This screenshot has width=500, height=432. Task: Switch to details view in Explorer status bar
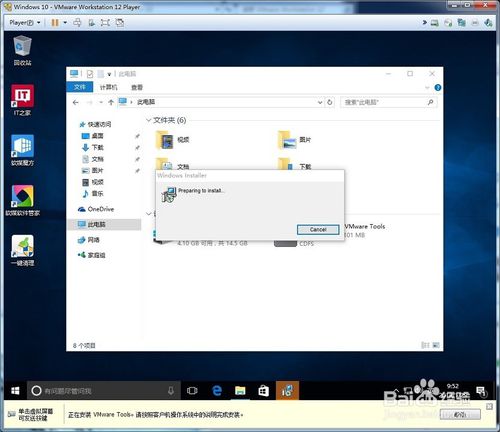tap(425, 345)
